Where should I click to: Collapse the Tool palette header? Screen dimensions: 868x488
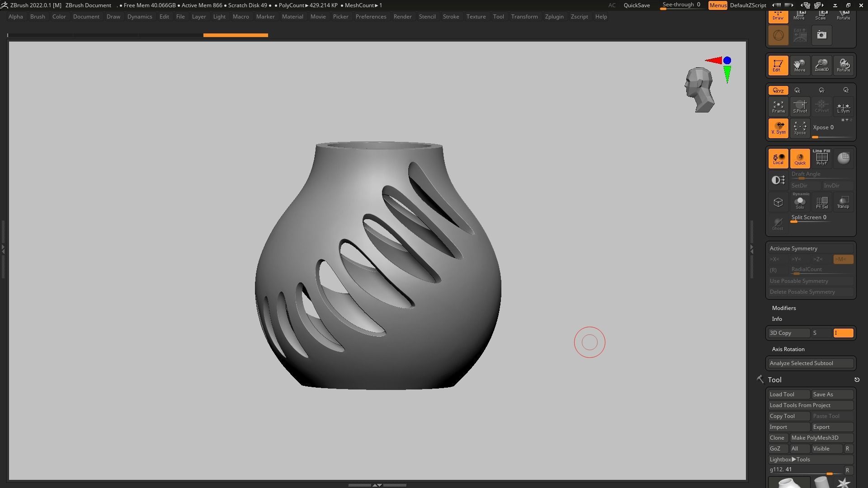pyautogui.click(x=774, y=380)
